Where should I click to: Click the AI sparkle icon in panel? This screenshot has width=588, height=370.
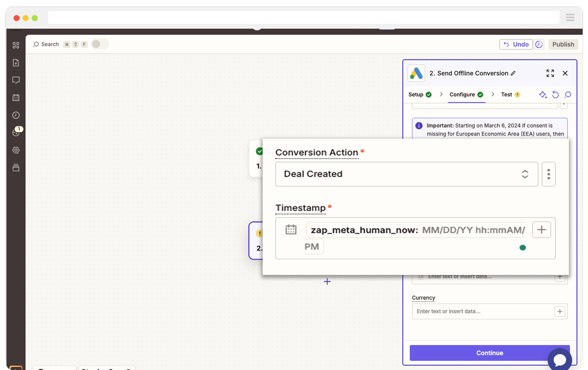coord(543,95)
